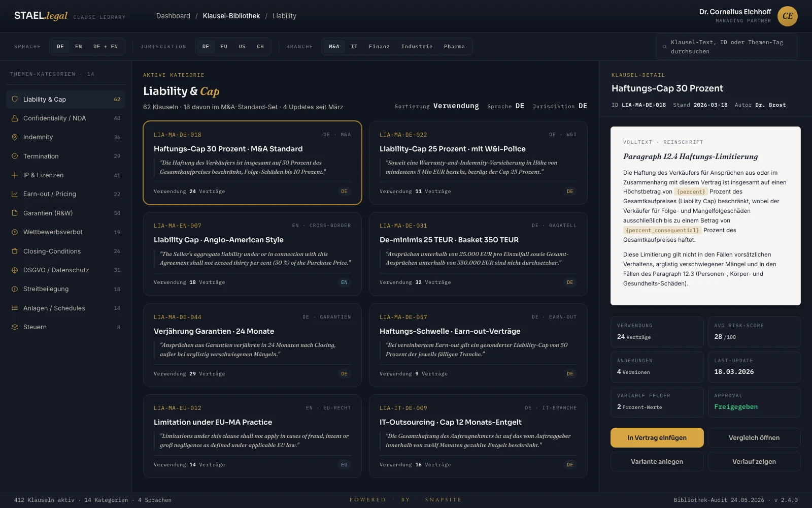Viewport: 812px width, 508px height.
Task: Click the DSGVO / Datenschutz globe icon
Action: [15, 270]
